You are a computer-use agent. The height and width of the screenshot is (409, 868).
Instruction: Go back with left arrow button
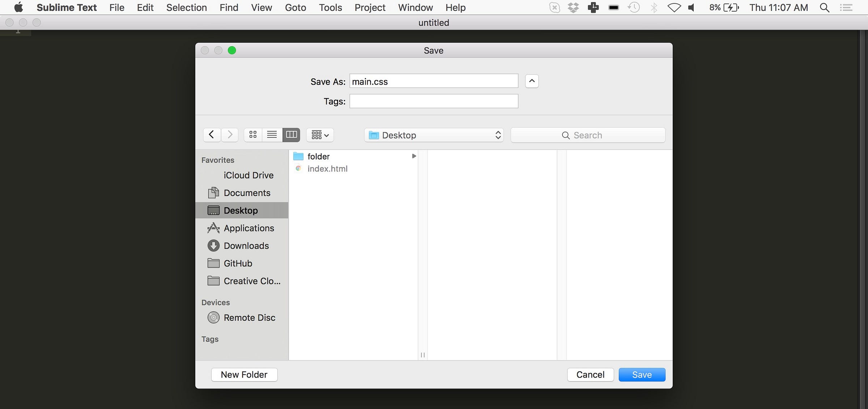coord(212,135)
